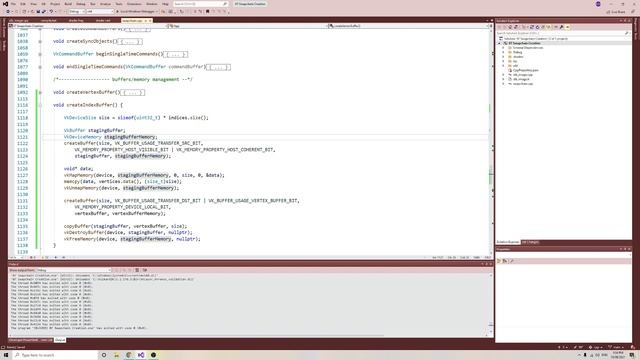Switch to the tab left of Output
This screenshot has height=360, width=640.
tap(31, 340)
